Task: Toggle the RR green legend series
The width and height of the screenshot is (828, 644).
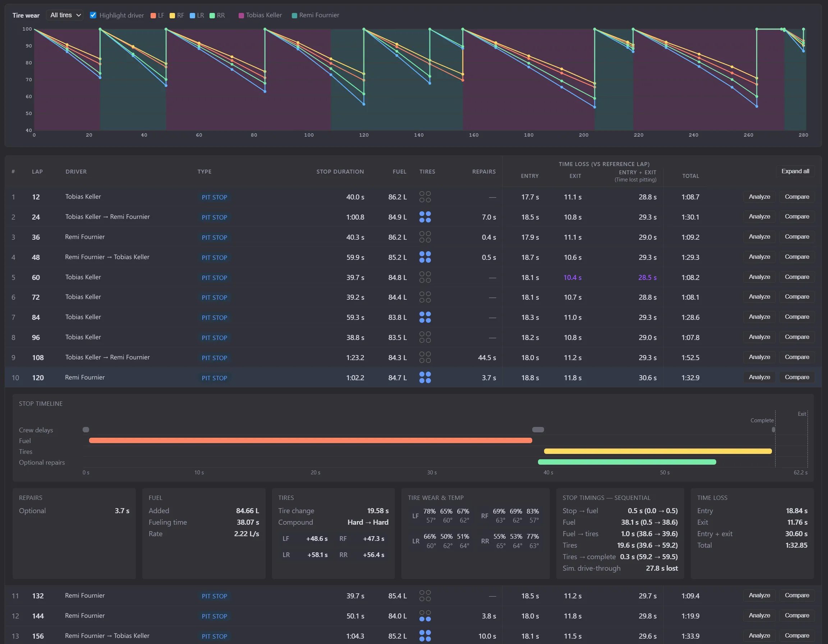Action: (217, 15)
